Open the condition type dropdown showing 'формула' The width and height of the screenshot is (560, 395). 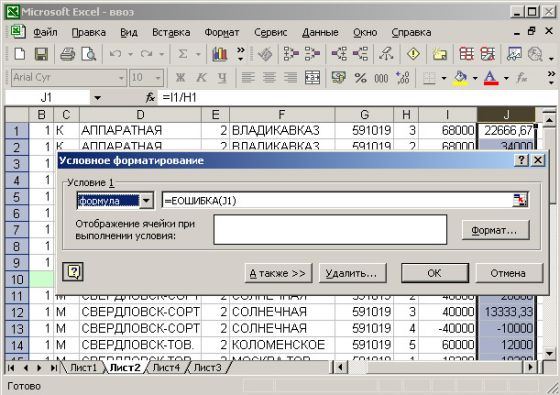pyautogui.click(x=146, y=201)
